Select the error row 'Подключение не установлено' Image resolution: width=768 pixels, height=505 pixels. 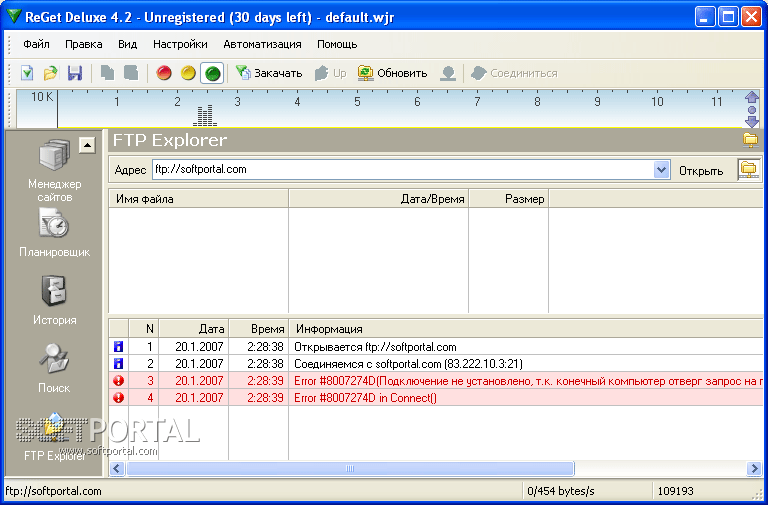[x=436, y=381]
